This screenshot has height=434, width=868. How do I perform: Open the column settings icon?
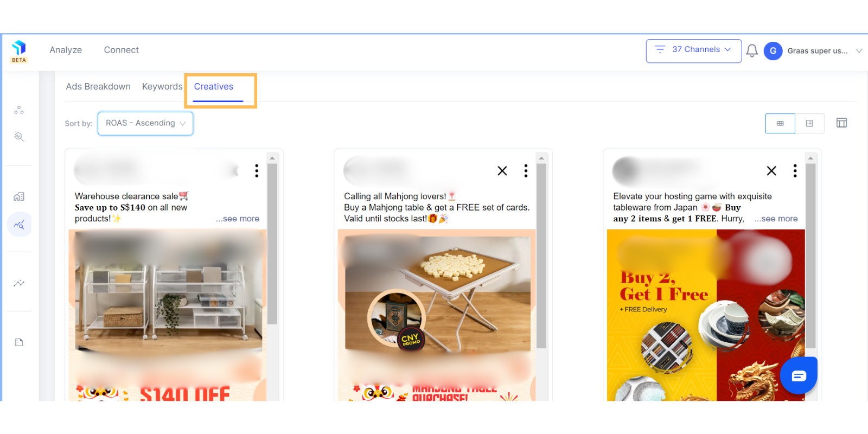point(841,123)
